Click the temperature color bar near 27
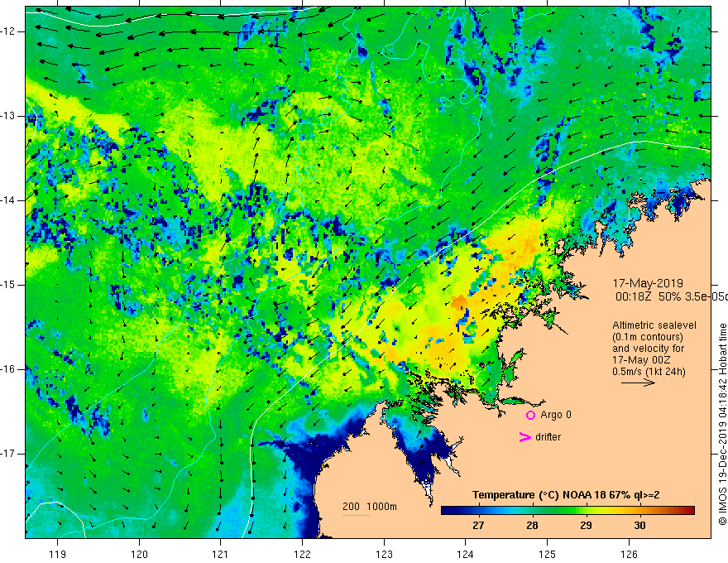Viewport: 728px width, 563px height. 478,511
